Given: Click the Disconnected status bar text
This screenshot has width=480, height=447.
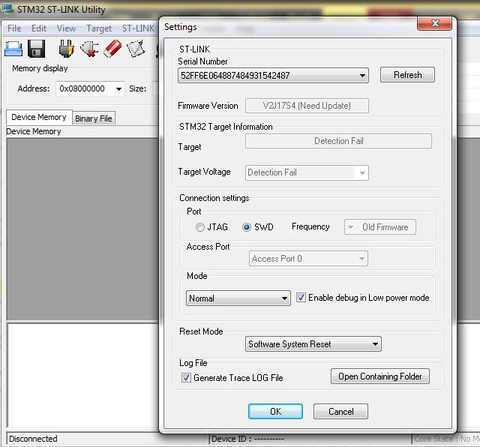Looking at the screenshot, I should [33, 439].
